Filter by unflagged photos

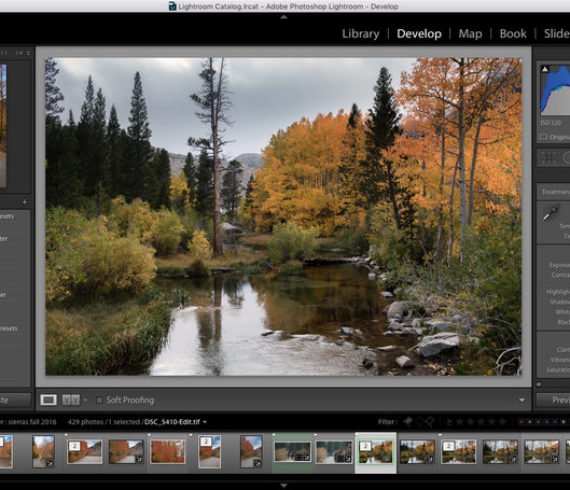418,422
